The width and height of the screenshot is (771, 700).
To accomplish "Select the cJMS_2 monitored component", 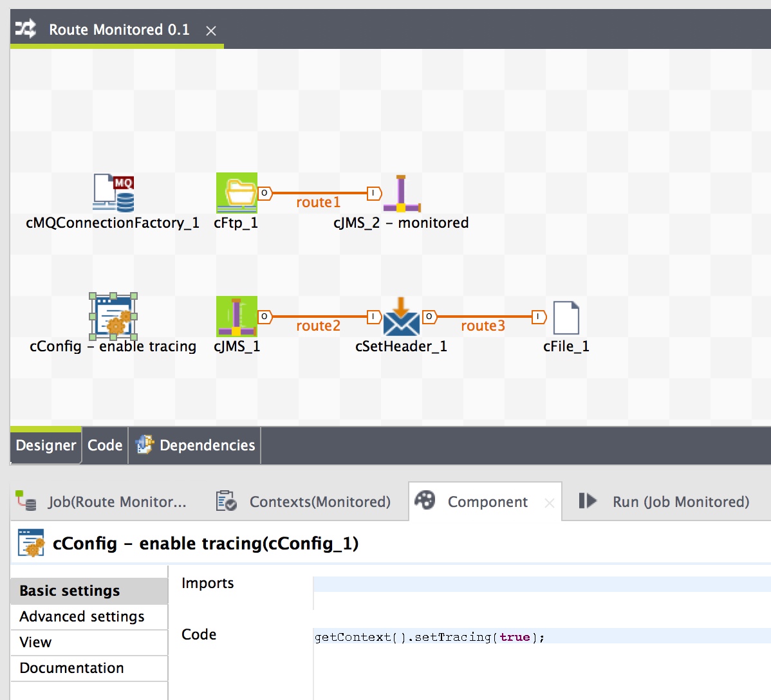I will (x=402, y=192).
